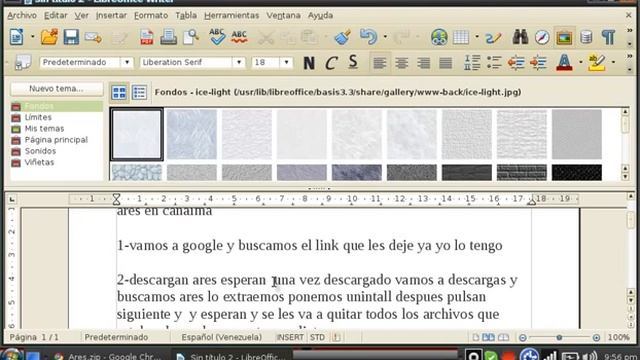This screenshot has width=640, height=360.
Task: Open the New document dropdown arrow
Action: pyautogui.click(x=32, y=37)
